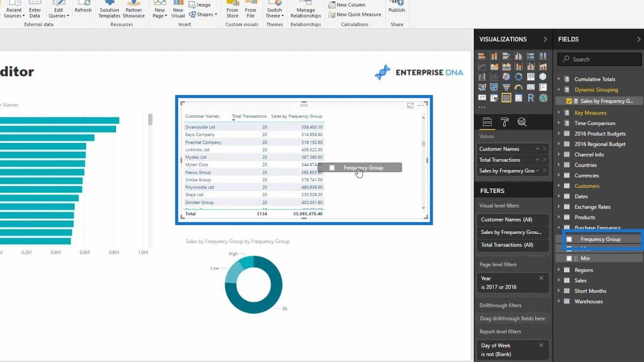This screenshot has height=362, width=644.
Task: Choose the card visualization icon
Action: coord(531,87)
